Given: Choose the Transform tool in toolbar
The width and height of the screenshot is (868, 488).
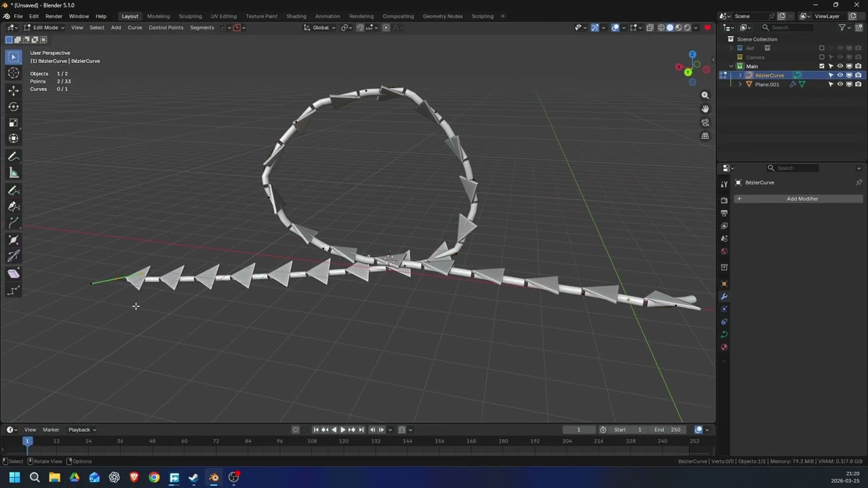Looking at the screenshot, I should (x=14, y=138).
